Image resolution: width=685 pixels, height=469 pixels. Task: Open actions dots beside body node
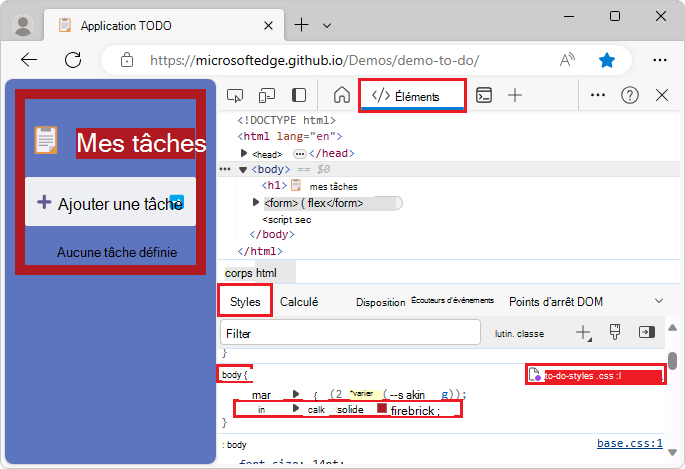[225, 169]
